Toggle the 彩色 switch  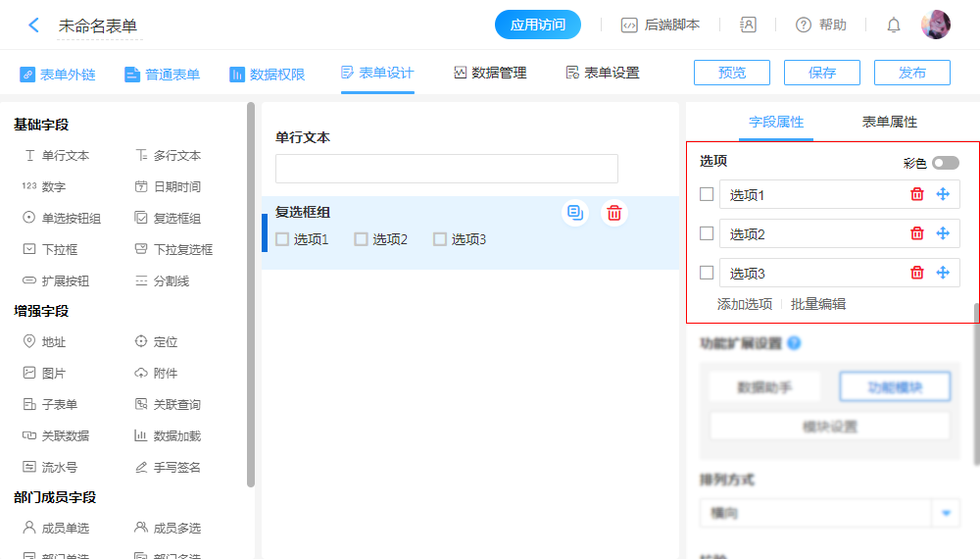(x=946, y=163)
